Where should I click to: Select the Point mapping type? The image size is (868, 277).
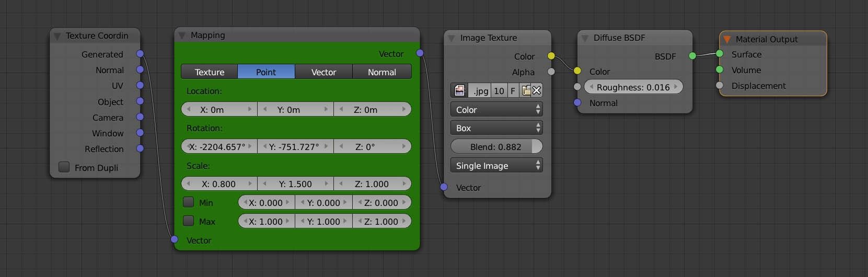coord(266,72)
